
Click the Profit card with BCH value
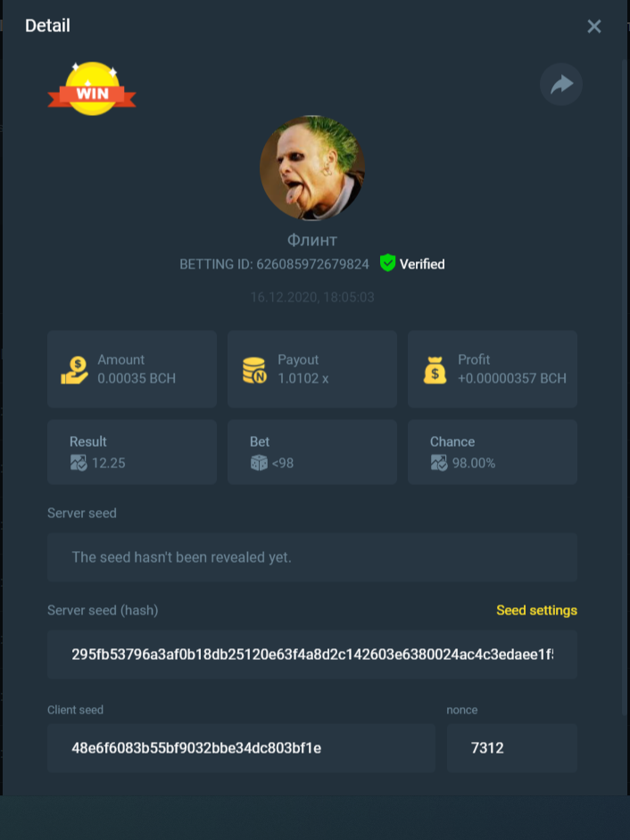point(493,369)
